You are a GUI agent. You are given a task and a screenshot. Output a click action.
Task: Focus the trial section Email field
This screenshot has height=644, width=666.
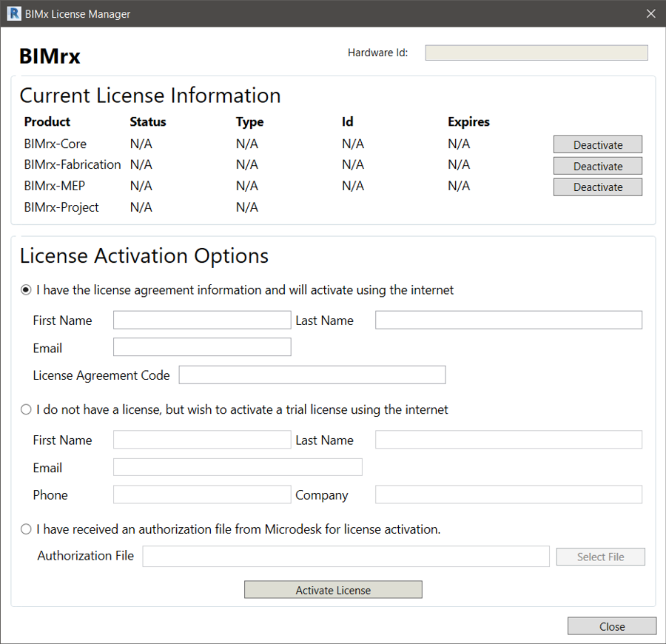238,467
